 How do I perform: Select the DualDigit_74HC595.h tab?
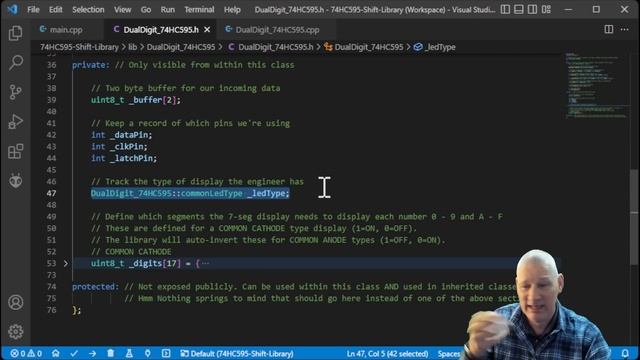click(x=161, y=29)
